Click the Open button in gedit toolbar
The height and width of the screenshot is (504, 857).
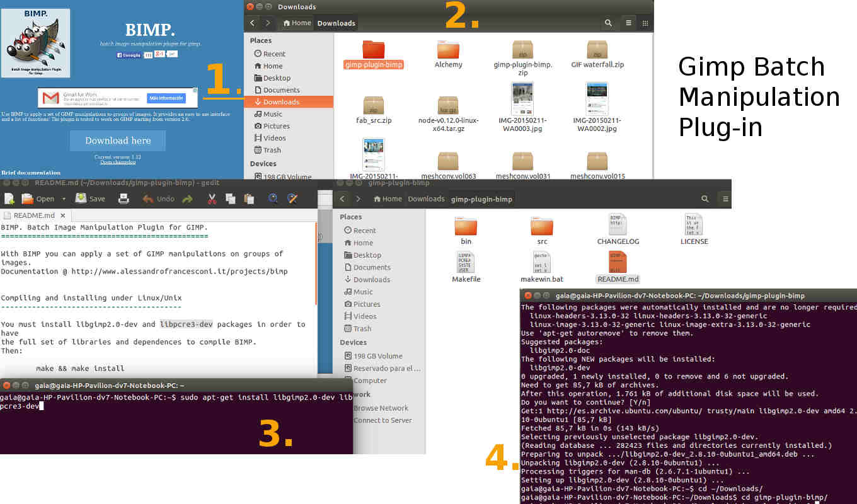(38, 199)
